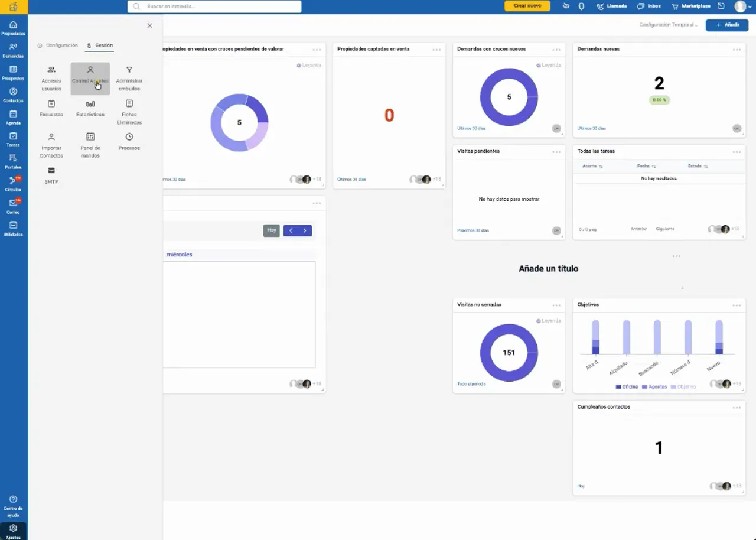Click the Añadir button
This screenshot has height=540, width=756.
727,25
